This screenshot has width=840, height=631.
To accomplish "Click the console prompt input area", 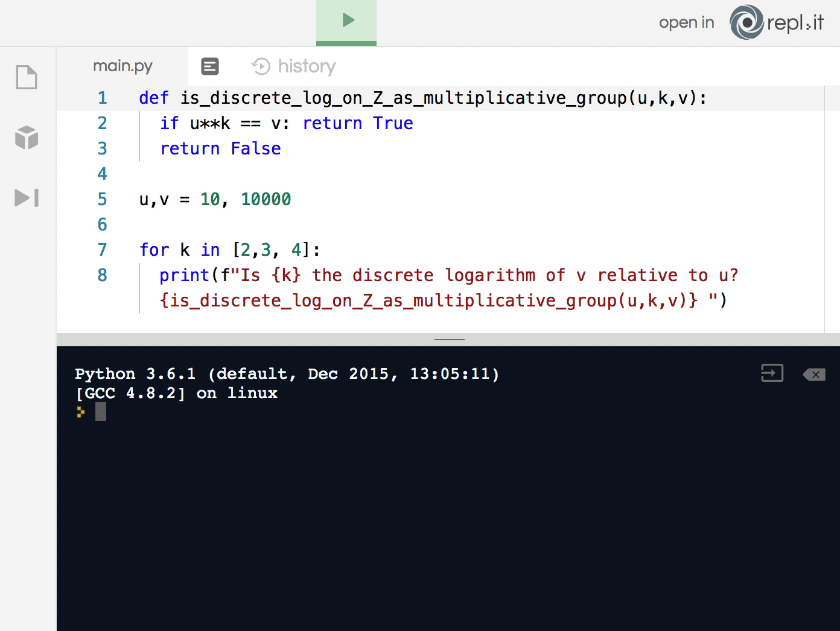I will coord(101,412).
